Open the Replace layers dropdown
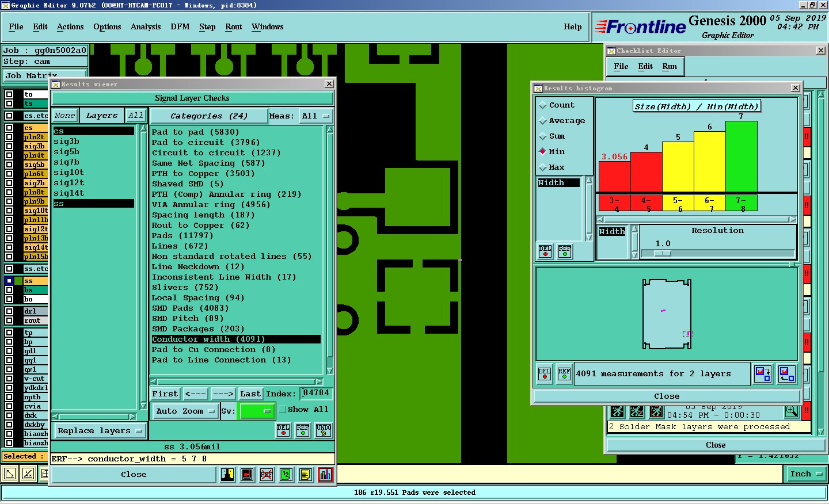Screen dimensions: 829x504 (x=99, y=431)
